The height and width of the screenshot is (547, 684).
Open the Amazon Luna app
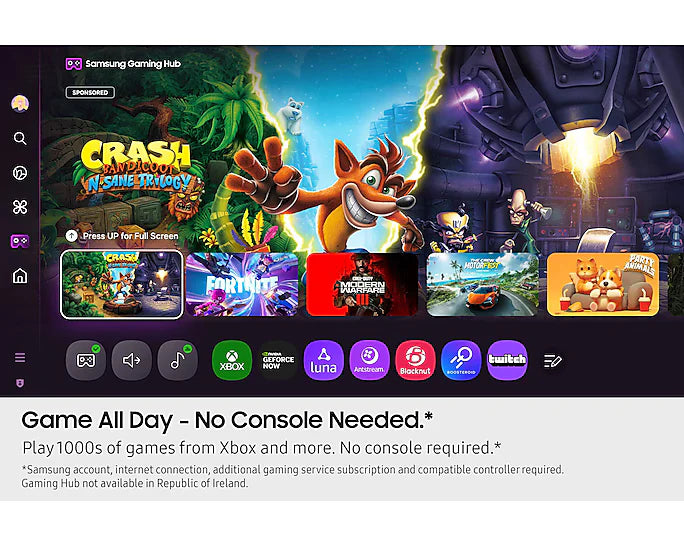point(324,360)
